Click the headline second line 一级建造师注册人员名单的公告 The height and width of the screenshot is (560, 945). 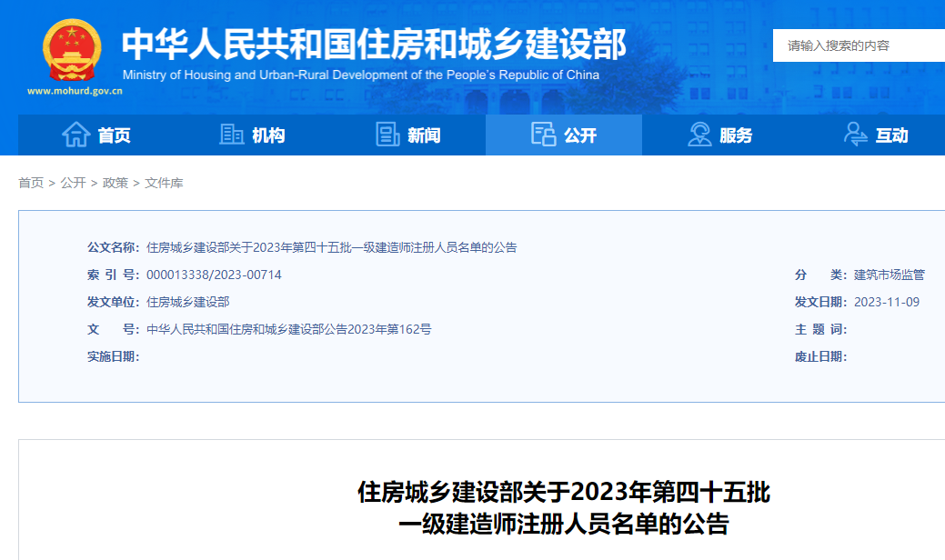(564, 524)
